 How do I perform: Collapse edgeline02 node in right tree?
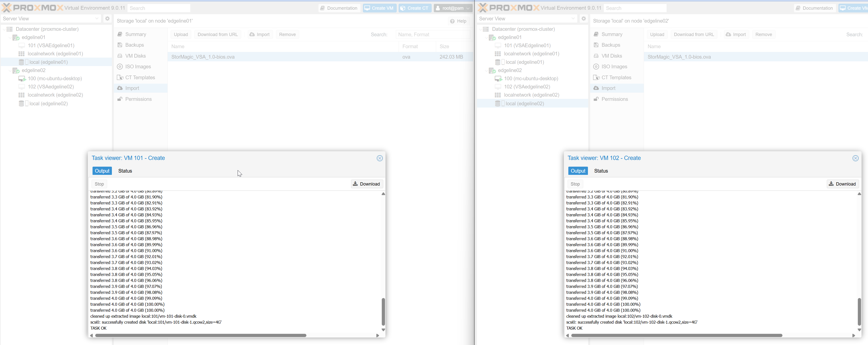486,71
